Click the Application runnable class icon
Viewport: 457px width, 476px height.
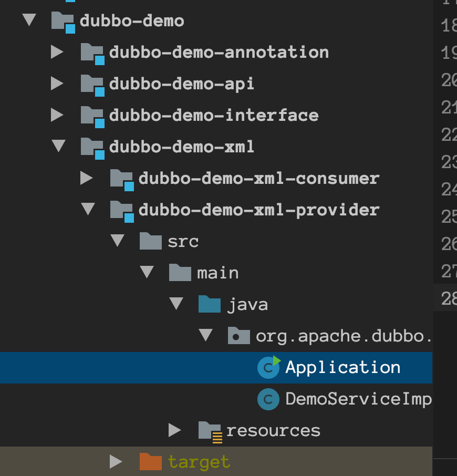coord(268,368)
